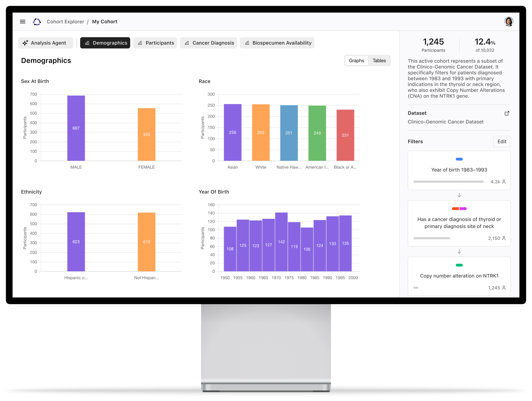
Task: Go to Cohort Explorer breadcrumb link
Action: pos(65,22)
